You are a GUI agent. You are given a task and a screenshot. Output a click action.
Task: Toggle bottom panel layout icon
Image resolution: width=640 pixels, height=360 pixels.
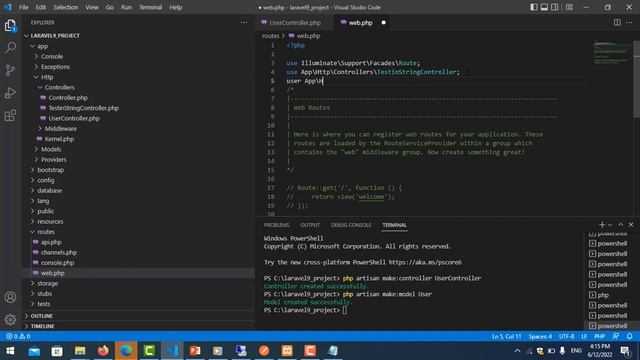tap(544, 7)
